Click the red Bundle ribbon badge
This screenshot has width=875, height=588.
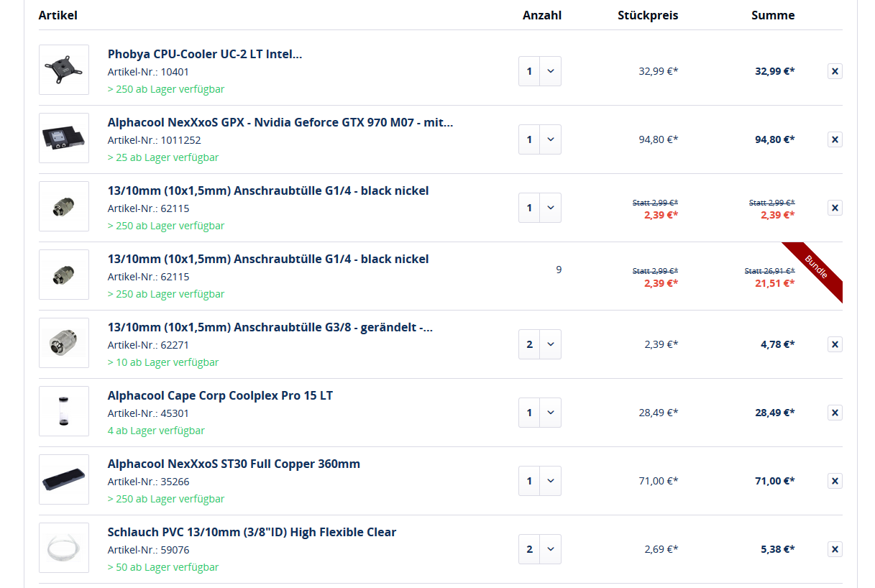[x=817, y=269]
